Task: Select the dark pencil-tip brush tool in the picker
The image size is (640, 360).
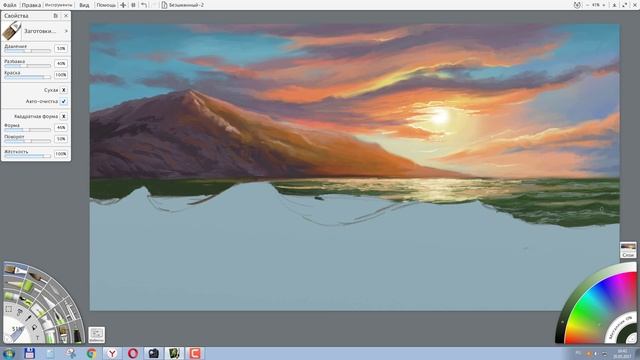Action: tap(38, 278)
